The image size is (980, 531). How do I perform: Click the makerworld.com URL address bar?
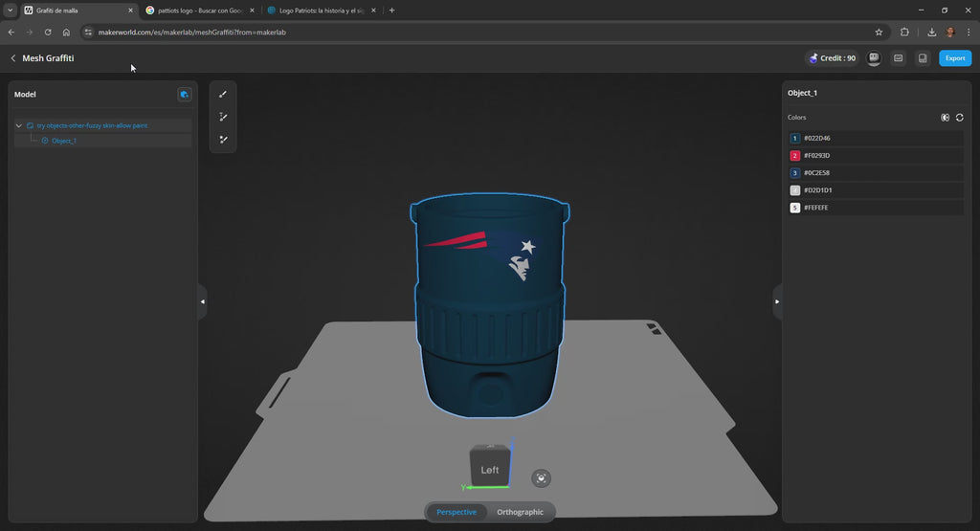[484, 33]
